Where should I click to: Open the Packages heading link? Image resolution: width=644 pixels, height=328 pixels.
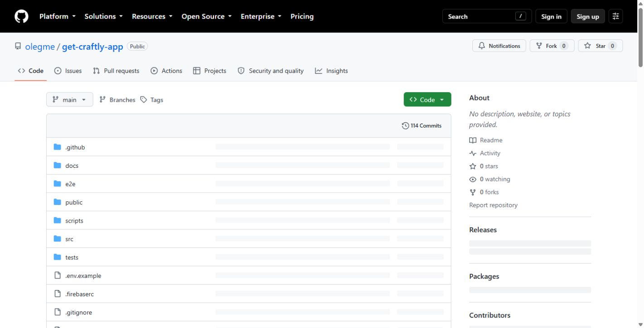[484, 276]
